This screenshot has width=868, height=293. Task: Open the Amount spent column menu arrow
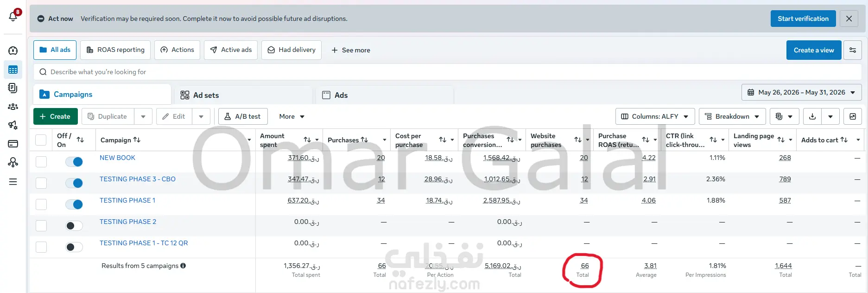317,140
